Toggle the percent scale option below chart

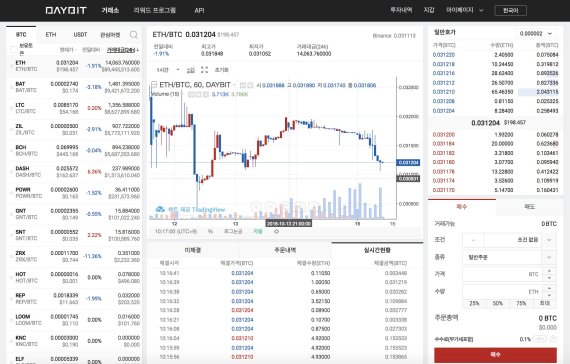click(x=210, y=231)
